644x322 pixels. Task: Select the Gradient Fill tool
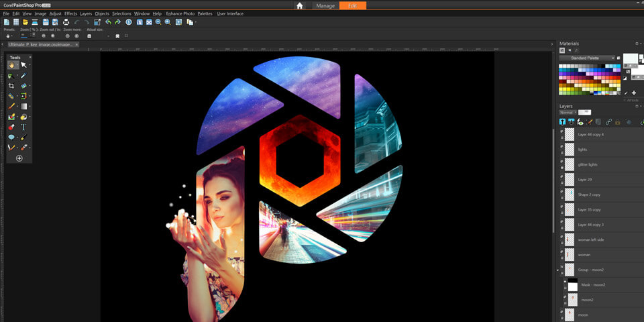click(24, 107)
